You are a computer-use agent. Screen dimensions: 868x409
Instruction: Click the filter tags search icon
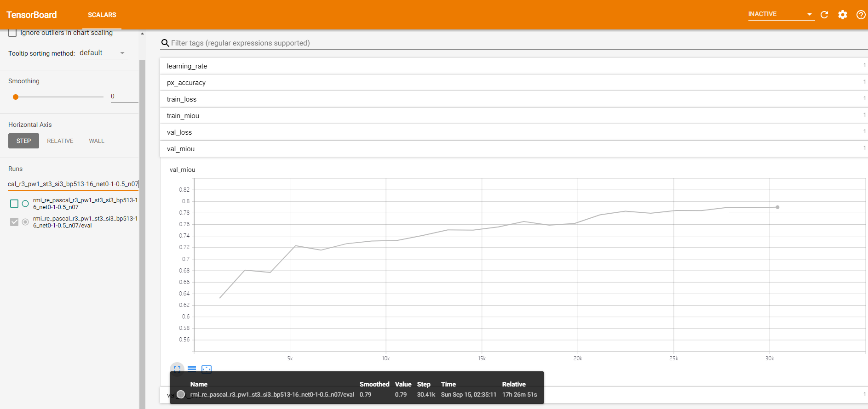coord(165,43)
